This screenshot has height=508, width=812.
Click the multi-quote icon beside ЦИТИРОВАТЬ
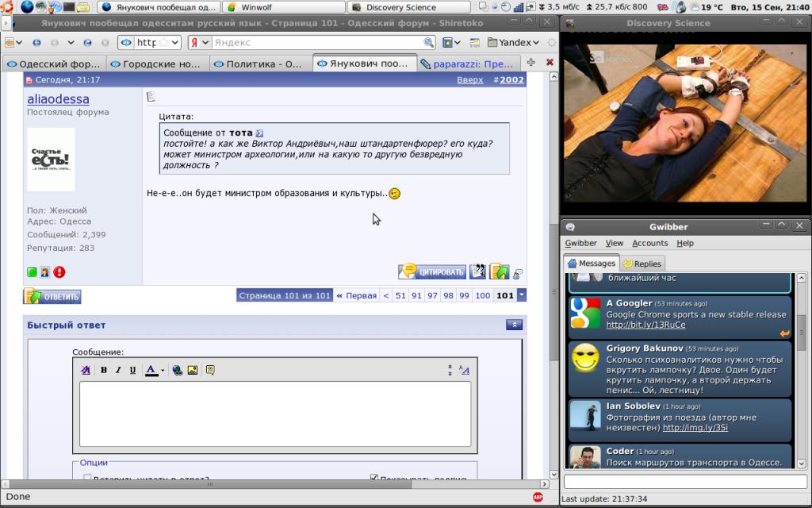click(477, 271)
